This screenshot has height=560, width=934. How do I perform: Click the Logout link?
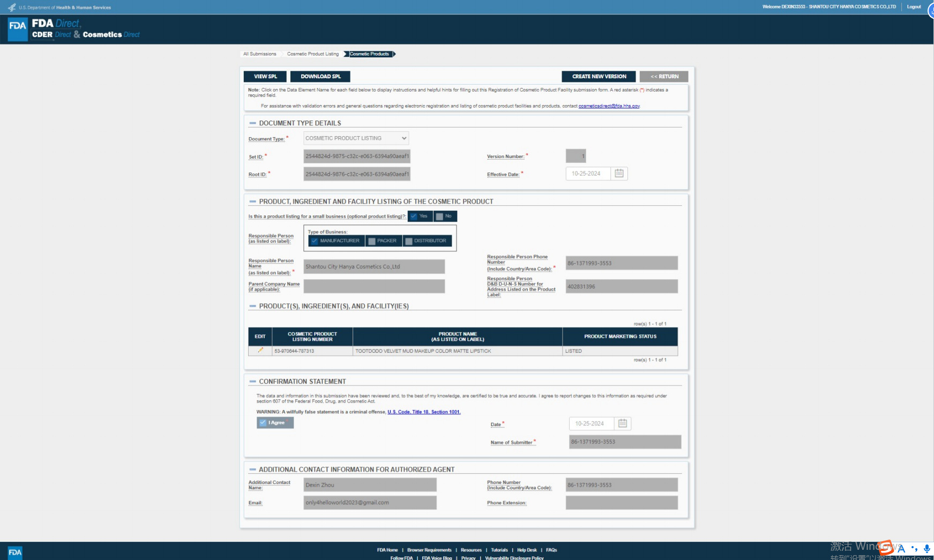tap(914, 7)
